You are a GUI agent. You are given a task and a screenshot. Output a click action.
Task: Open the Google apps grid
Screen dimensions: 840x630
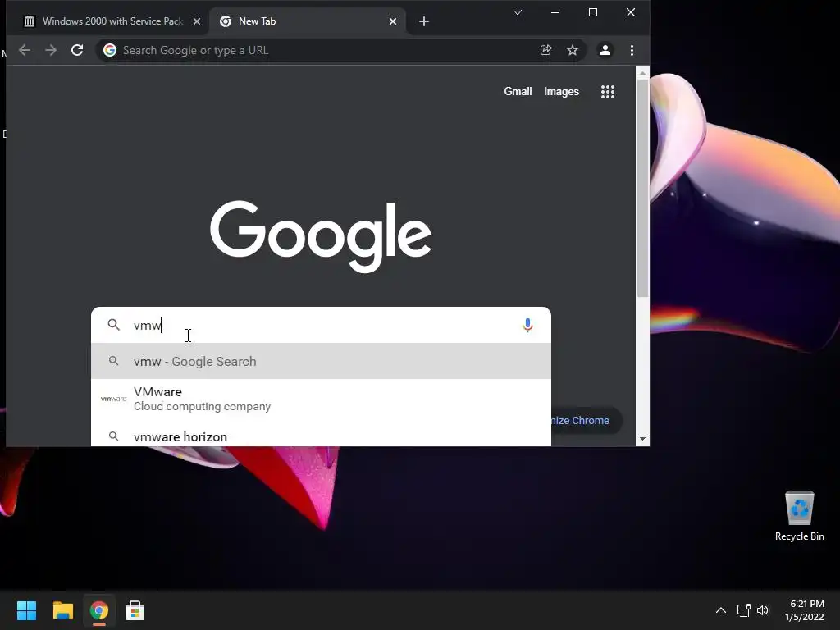click(x=608, y=92)
